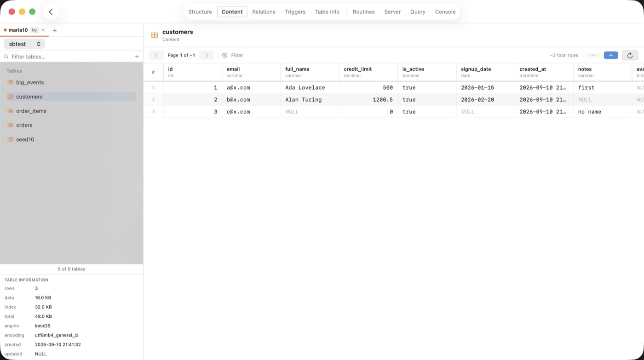Viewport: 644px width, 360px height.
Task: Select the 2026-01-15 signup date cell
Action: 485,87
